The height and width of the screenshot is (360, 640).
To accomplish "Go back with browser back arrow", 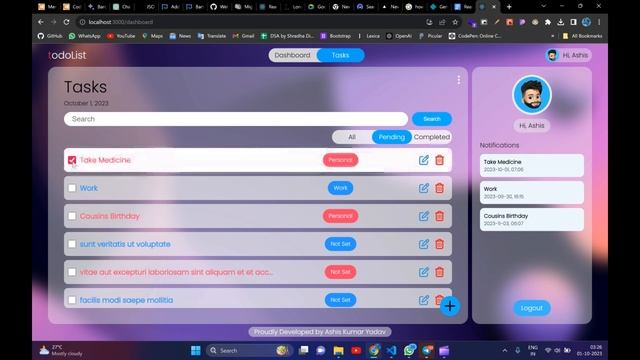I will [x=40, y=22].
